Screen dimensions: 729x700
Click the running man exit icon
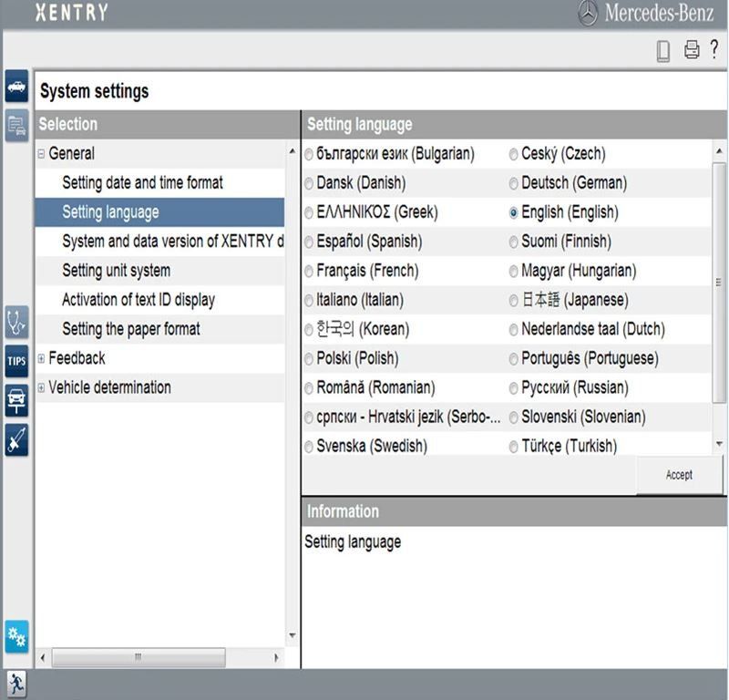(15, 685)
